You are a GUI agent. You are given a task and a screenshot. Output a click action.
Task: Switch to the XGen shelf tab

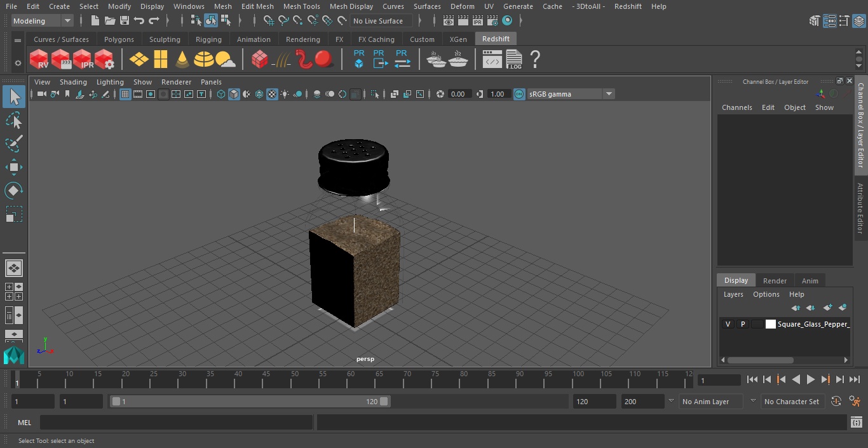(x=458, y=39)
